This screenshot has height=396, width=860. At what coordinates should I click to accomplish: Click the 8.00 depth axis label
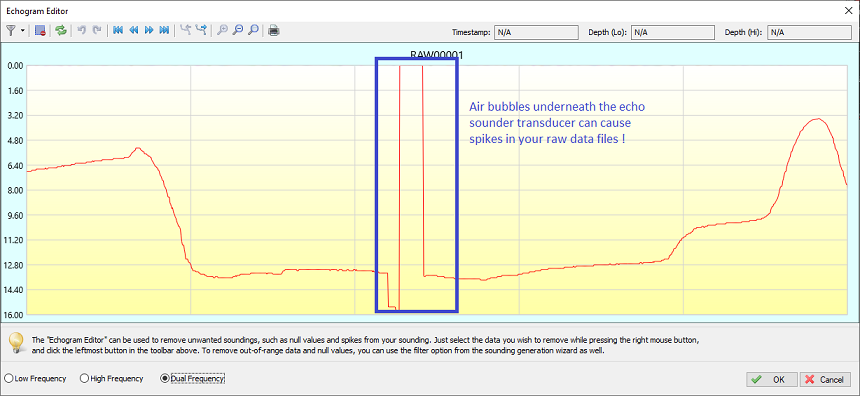pyautogui.click(x=14, y=190)
